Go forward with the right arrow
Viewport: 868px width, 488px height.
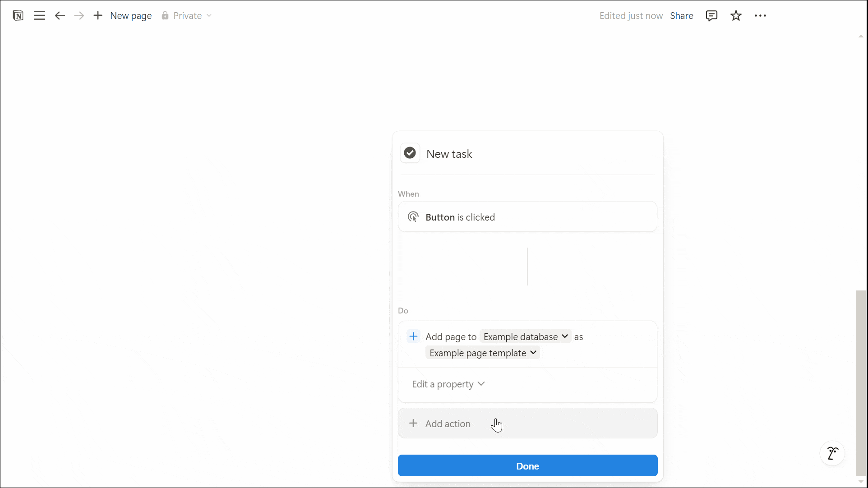click(79, 16)
